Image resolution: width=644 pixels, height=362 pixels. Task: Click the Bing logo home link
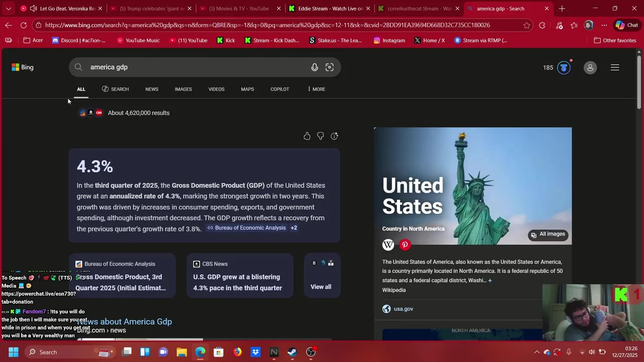[x=23, y=67]
